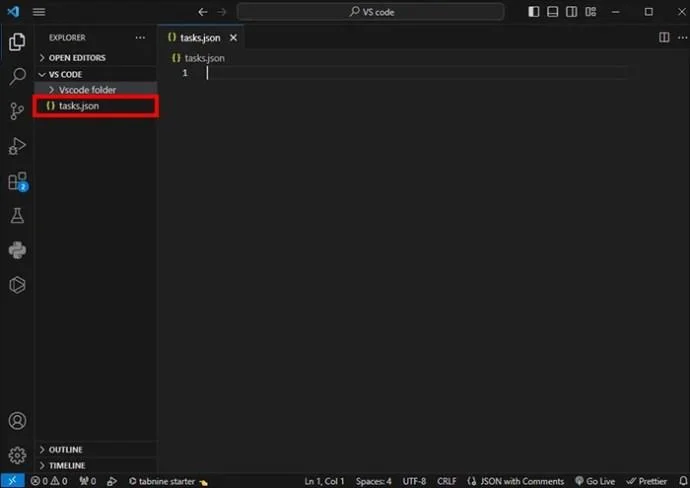Open the Python extension icon
This screenshot has width=690, height=488.
17,250
